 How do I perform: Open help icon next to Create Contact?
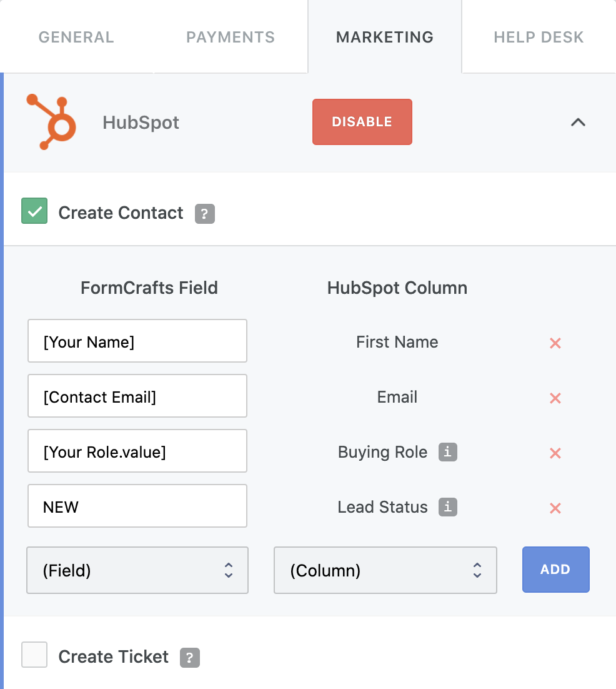[x=205, y=214]
